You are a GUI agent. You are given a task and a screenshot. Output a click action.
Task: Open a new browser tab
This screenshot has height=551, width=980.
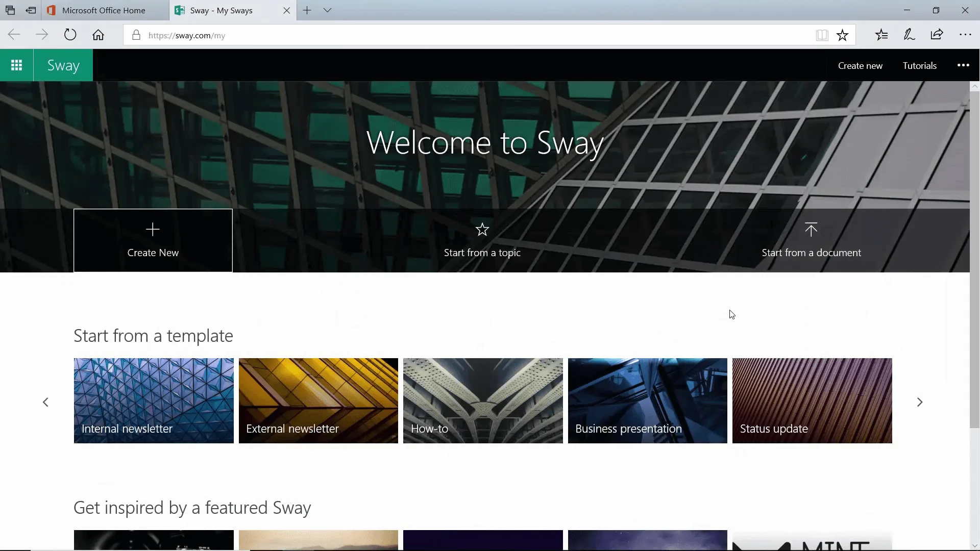pyautogui.click(x=307, y=10)
